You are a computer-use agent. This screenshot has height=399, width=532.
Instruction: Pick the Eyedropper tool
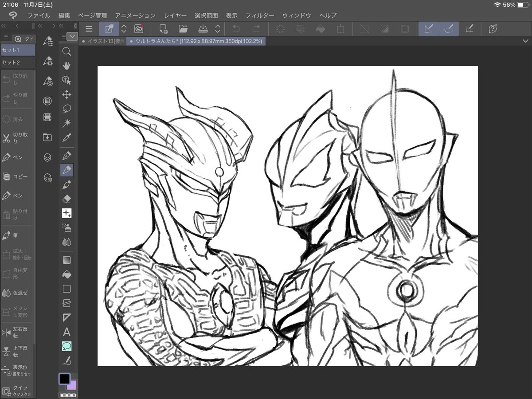click(x=66, y=137)
